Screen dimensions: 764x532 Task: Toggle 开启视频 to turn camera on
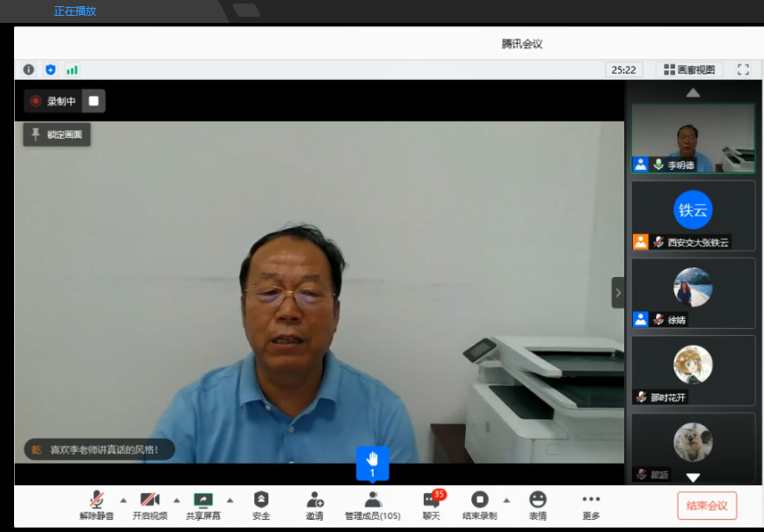click(x=149, y=506)
